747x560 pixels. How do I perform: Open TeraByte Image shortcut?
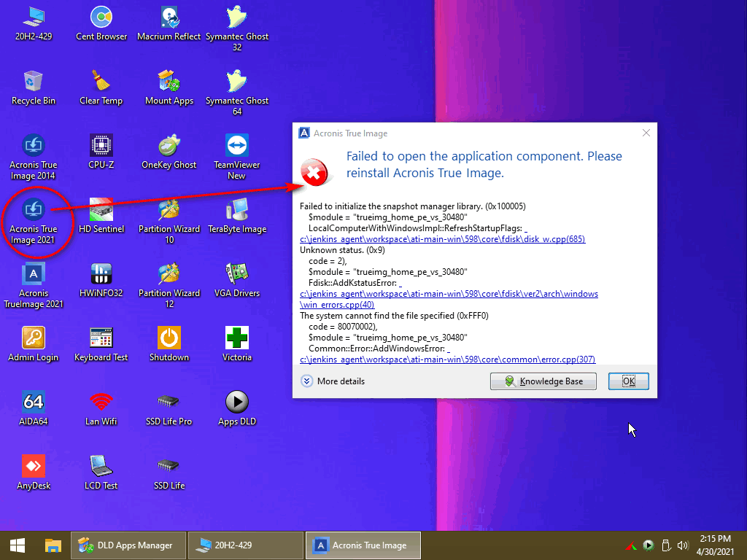tap(237, 217)
